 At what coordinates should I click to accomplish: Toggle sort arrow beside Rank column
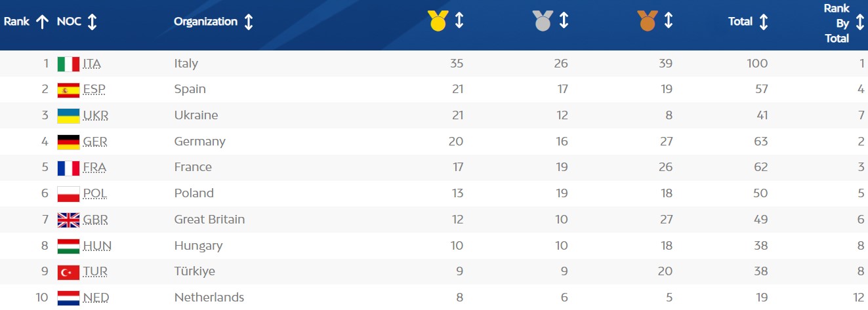pos(43,22)
